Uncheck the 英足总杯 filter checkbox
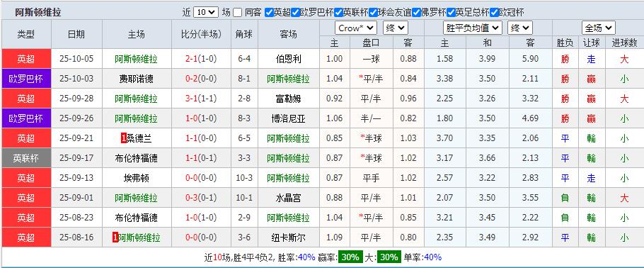Viewport: 644px width, 268px height. coord(451,12)
